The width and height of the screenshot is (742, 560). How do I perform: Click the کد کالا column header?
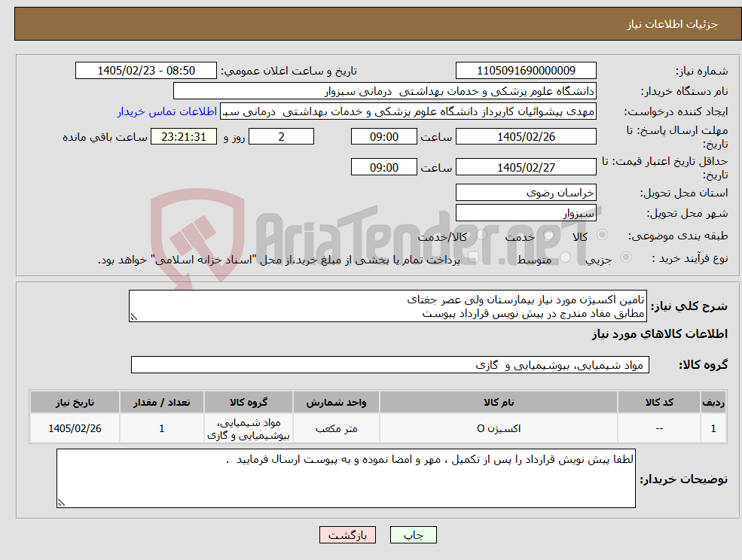point(659,402)
